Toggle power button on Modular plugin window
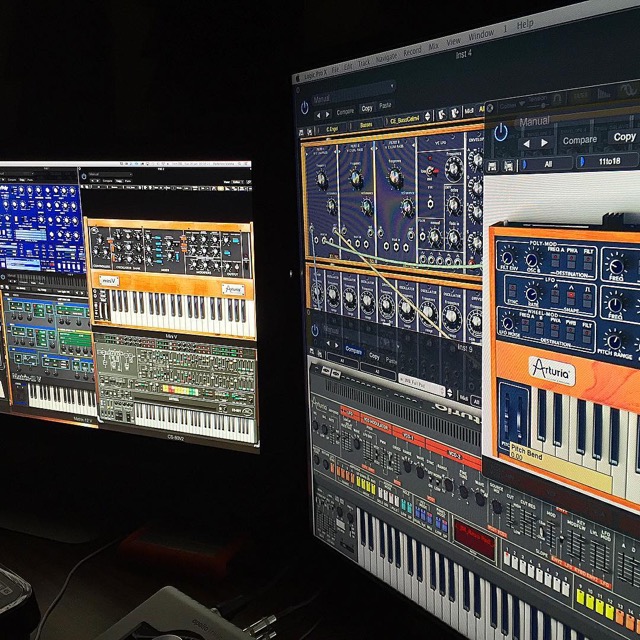 [x=305, y=107]
